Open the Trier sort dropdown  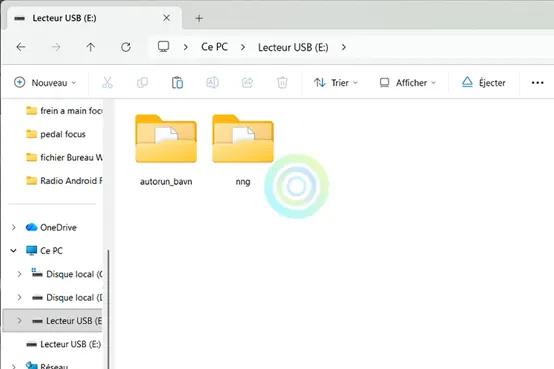[336, 83]
